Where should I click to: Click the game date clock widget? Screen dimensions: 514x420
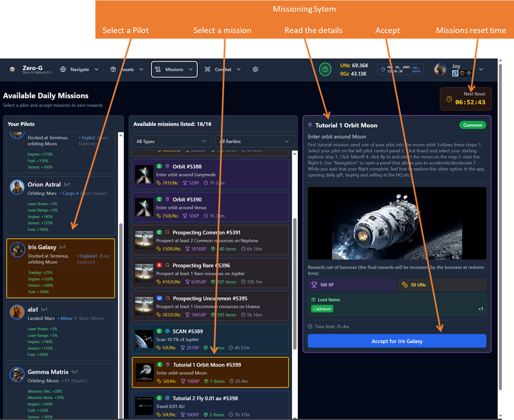point(400,69)
